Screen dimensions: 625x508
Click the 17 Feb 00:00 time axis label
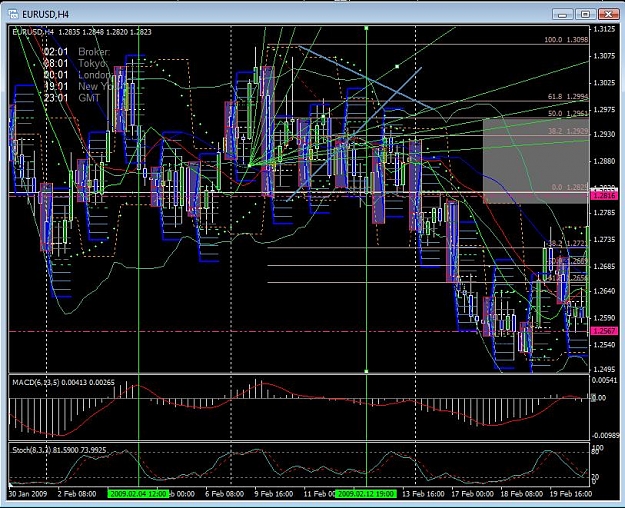[472, 494]
